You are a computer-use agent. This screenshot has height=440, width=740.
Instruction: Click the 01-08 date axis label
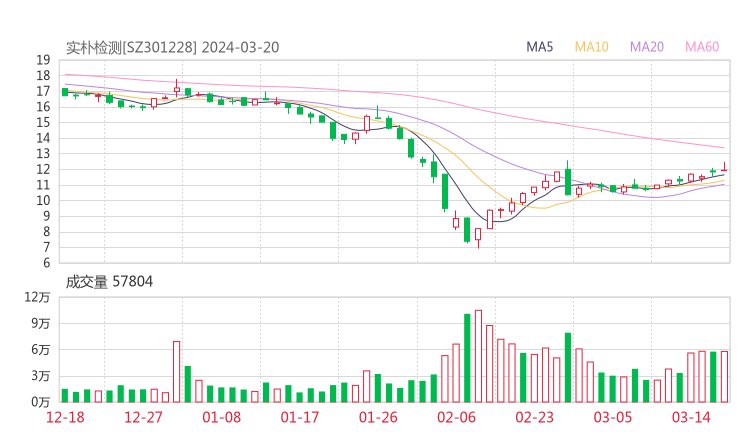tap(221, 417)
